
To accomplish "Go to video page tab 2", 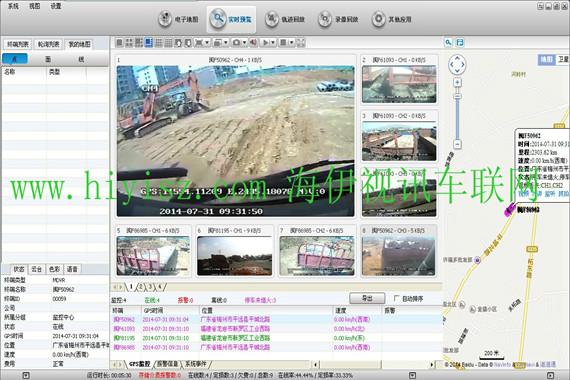I will (141, 287).
